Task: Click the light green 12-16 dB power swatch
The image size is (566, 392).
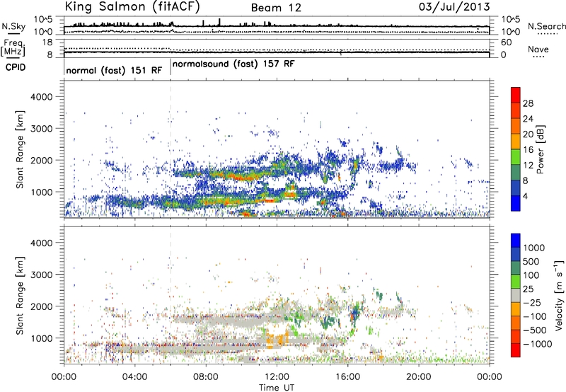Action: 516,157
